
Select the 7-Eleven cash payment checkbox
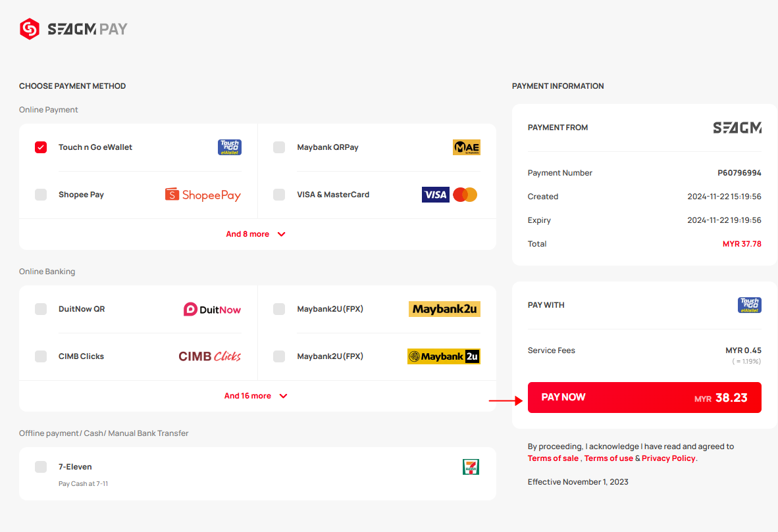[41, 467]
